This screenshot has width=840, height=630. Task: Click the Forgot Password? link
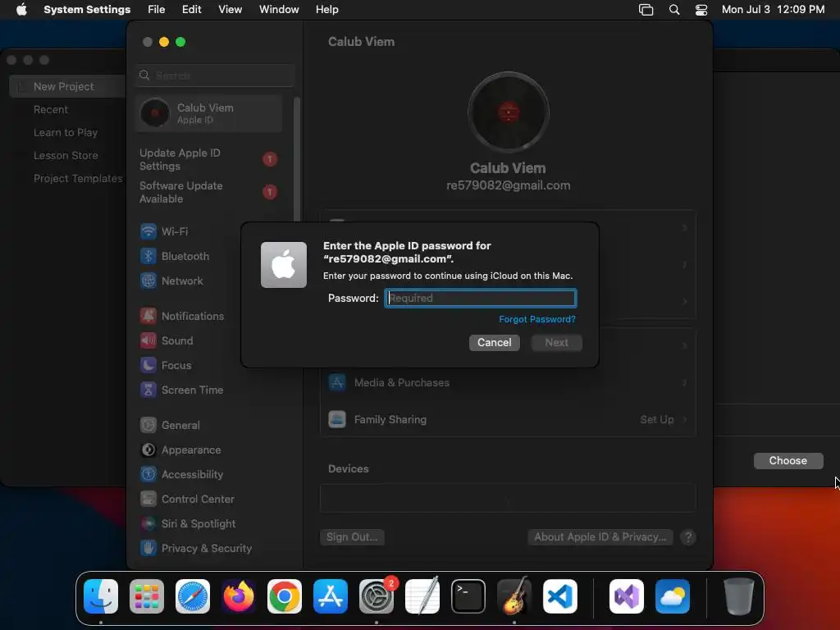tap(537, 319)
